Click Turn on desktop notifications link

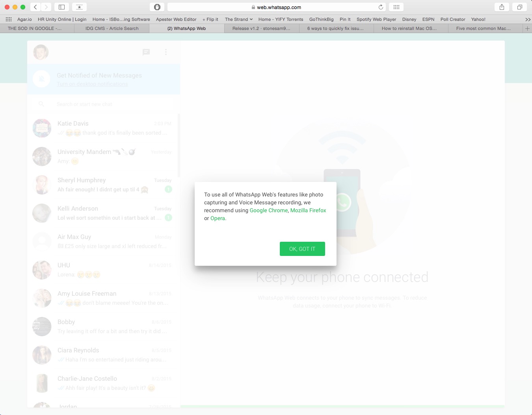tap(92, 84)
